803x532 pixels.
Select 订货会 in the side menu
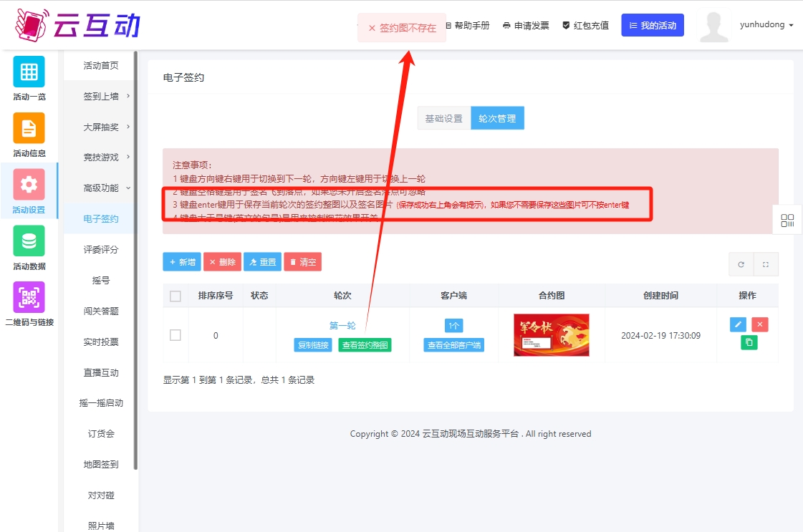[x=101, y=434]
